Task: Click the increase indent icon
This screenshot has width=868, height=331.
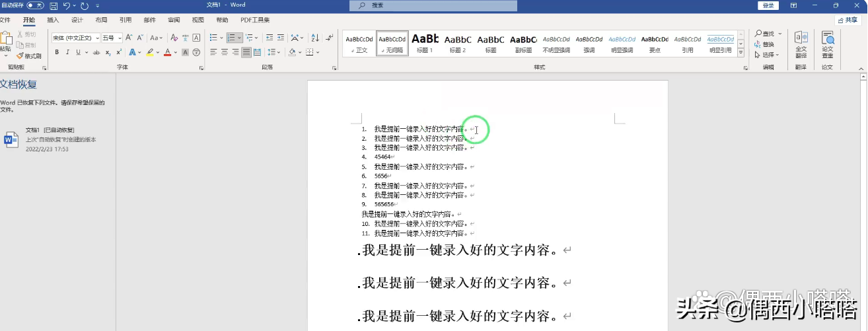Action: coord(281,38)
